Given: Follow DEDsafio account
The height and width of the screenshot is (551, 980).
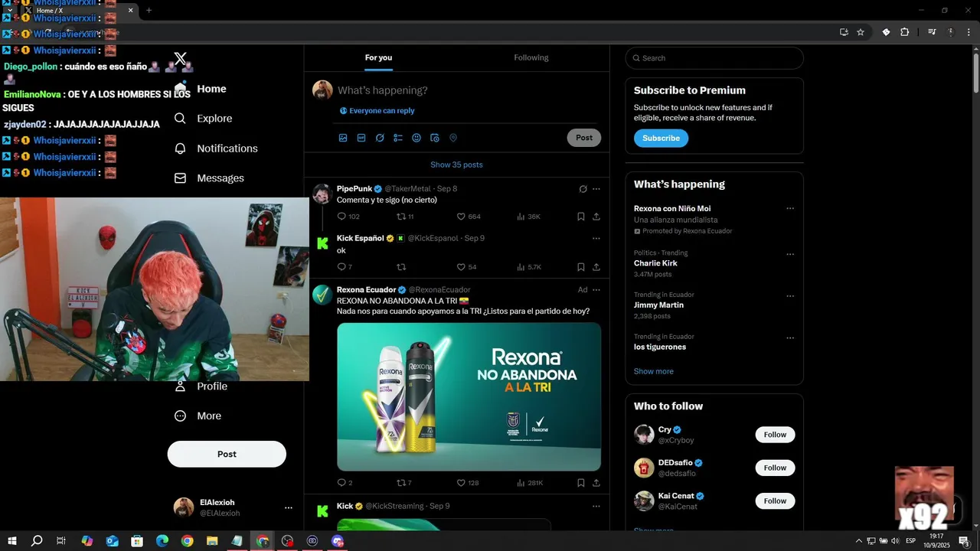Looking at the screenshot, I should coord(775,468).
